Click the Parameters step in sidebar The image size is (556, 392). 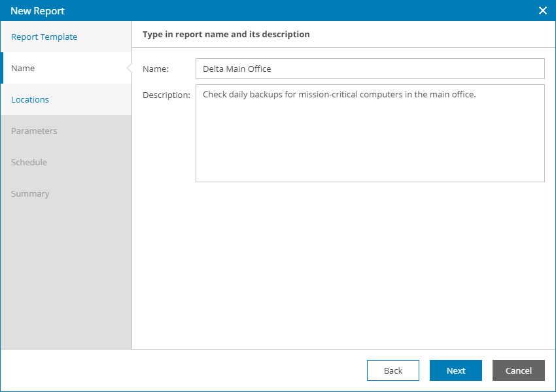click(x=34, y=131)
